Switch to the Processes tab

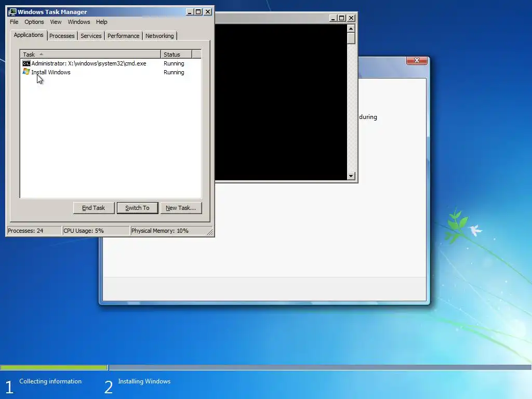point(62,36)
